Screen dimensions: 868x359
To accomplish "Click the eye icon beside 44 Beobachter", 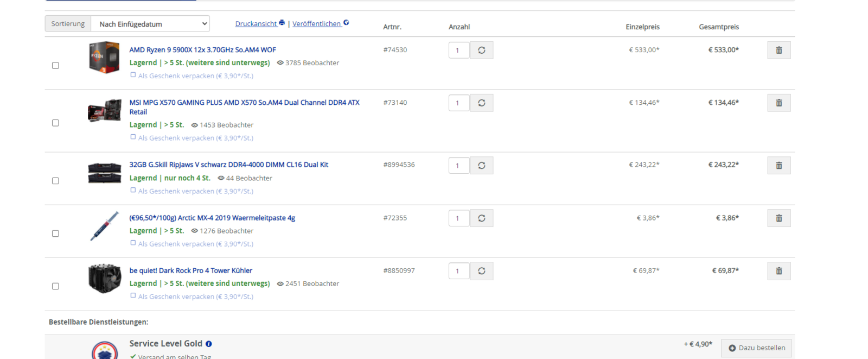I will pyautogui.click(x=221, y=178).
